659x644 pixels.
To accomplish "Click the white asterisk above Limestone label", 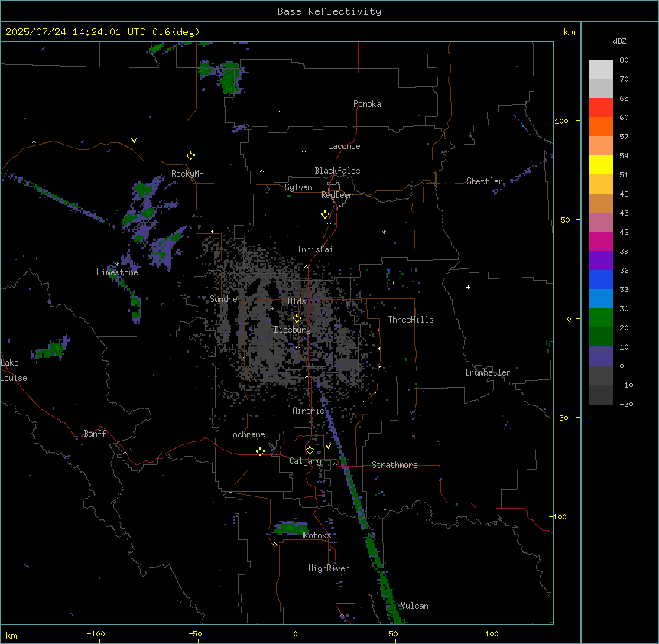I will 117,265.
